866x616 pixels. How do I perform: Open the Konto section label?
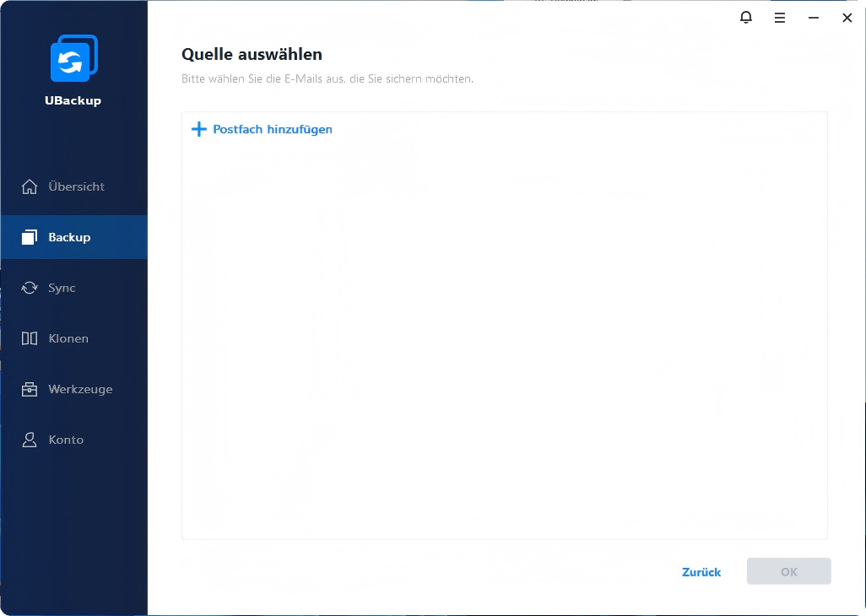coord(66,440)
